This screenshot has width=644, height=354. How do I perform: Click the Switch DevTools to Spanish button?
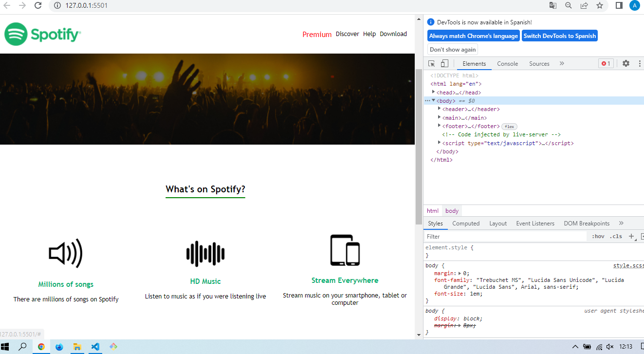560,36
